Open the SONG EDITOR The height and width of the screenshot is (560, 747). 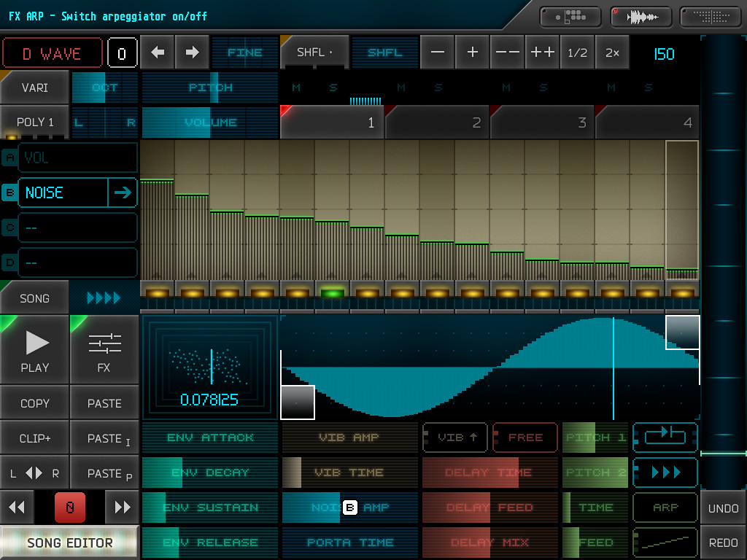(69, 542)
